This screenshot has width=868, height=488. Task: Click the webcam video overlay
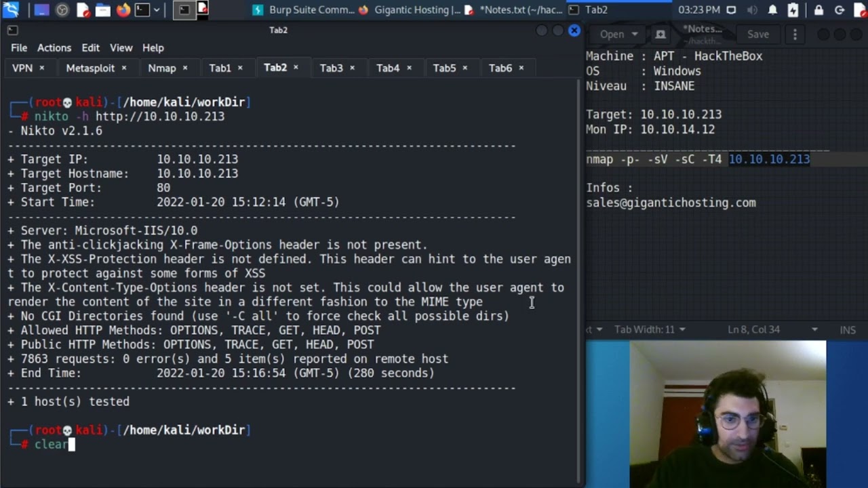[727, 414]
